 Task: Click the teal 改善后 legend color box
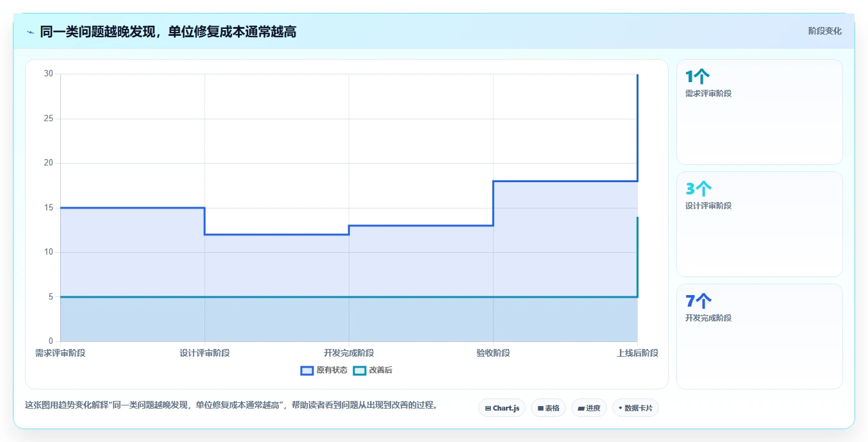360,370
